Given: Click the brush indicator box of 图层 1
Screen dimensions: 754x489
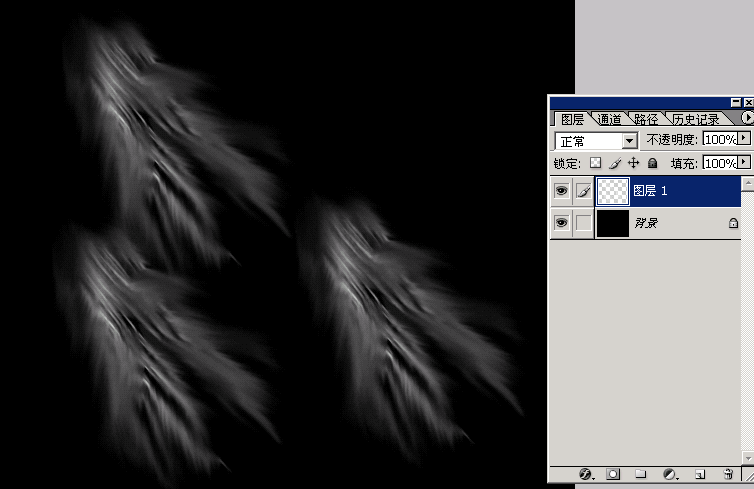Looking at the screenshot, I should tap(583, 191).
